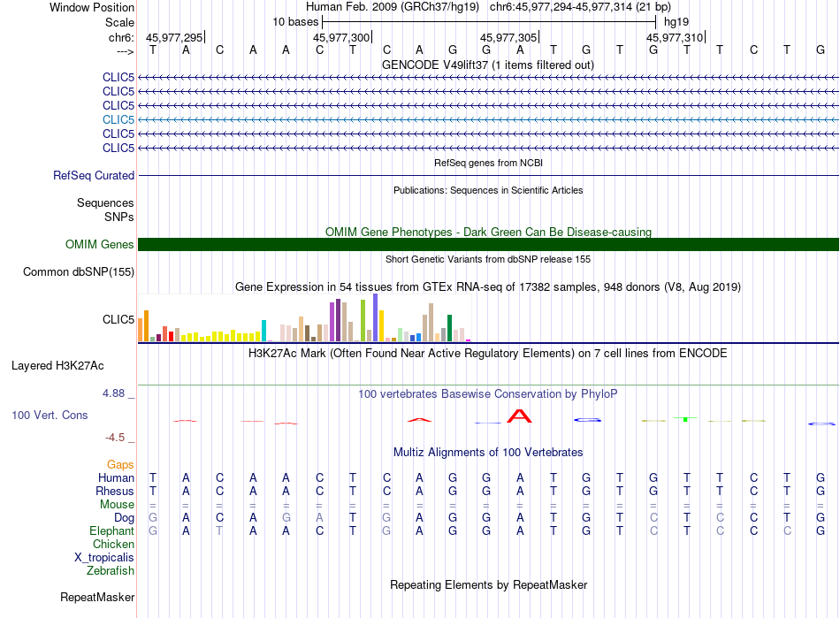
Task: Open the Layered H3K27Ac track settings label
Action: coord(57,364)
